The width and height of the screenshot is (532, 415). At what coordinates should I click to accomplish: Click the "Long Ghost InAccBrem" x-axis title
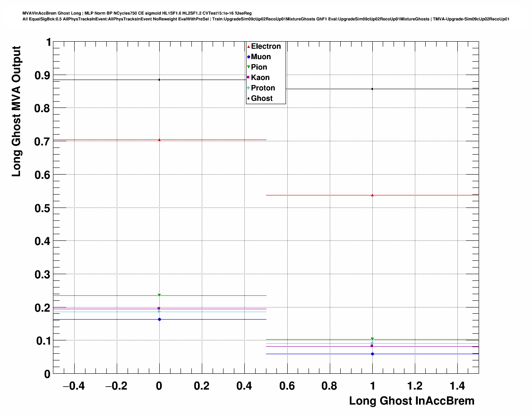[x=412, y=401]
